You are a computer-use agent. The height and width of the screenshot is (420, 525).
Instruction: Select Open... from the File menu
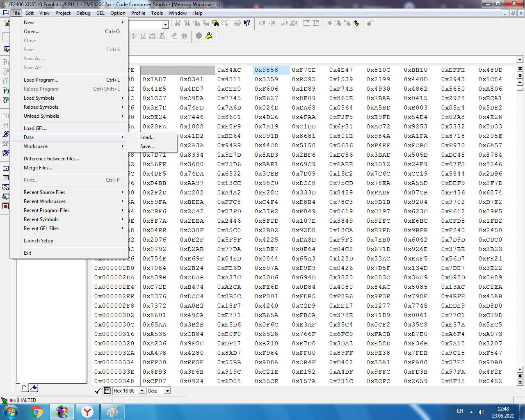[x=69, y=32]
